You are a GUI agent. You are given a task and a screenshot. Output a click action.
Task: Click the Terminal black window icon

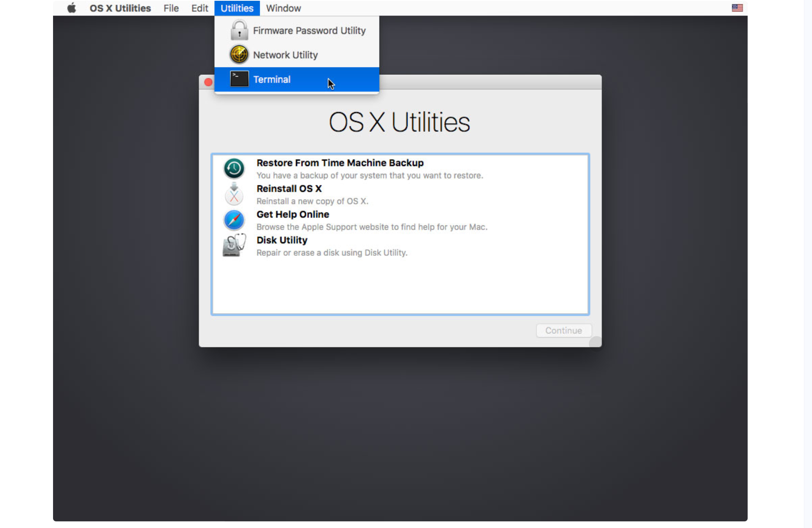click(x=239, y=79)
